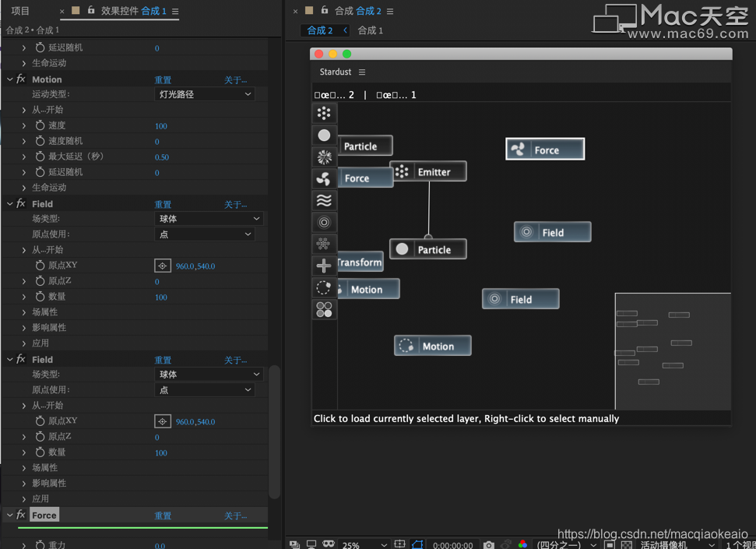The height and width of the screenshot is (549, 756).
Task: Toggle the 重力 stopwatch under Force
Action: (40, 544)
